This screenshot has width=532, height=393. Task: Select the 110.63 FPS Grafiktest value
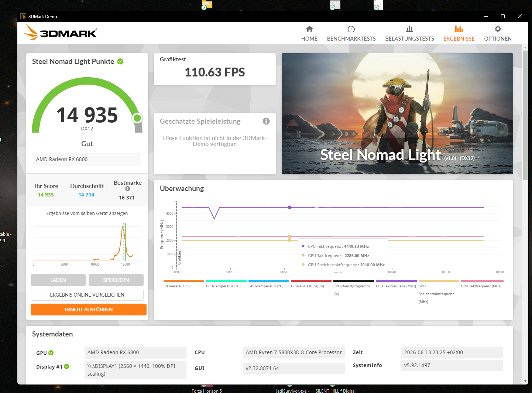click(x=215, y=72)
